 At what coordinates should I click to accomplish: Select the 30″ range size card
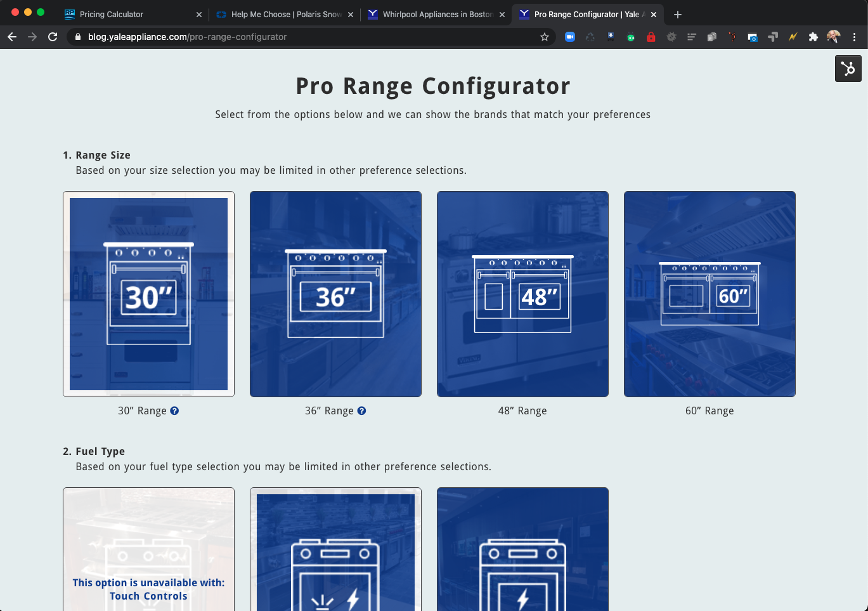coord(149,294)
